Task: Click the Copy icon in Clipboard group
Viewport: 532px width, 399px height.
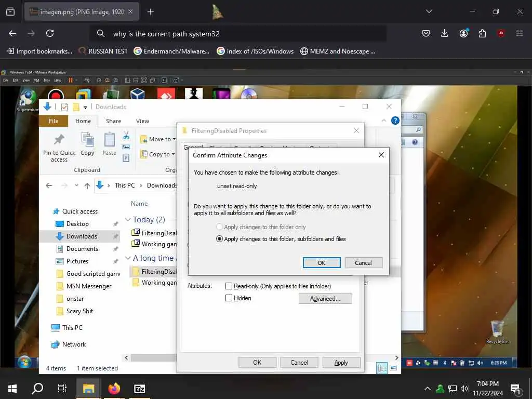Action: (x=87, y=139)
